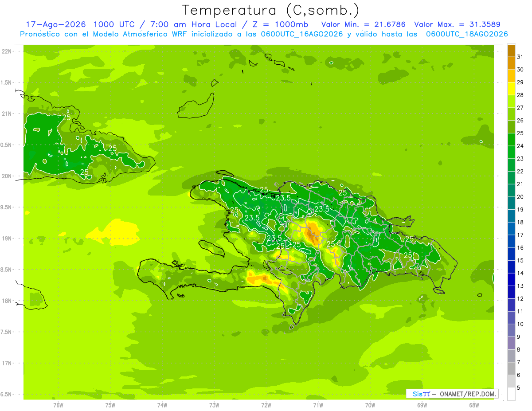
Task: Select the '17-Ago-2026' date text
Action: point(55,24)
